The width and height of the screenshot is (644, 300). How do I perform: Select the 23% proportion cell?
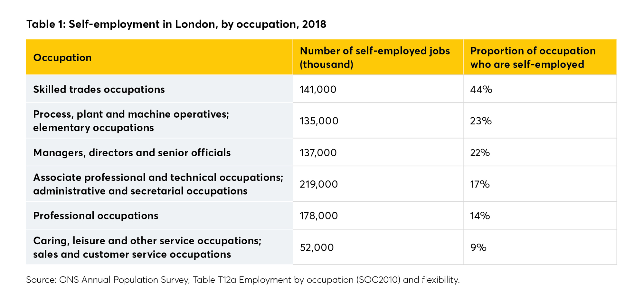pos(481,121)
